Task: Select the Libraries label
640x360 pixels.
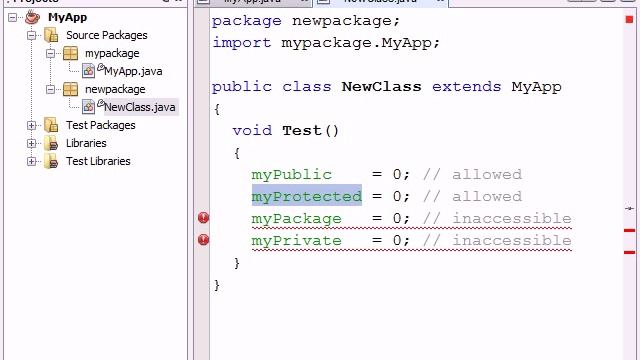Action: click(86, 143)
